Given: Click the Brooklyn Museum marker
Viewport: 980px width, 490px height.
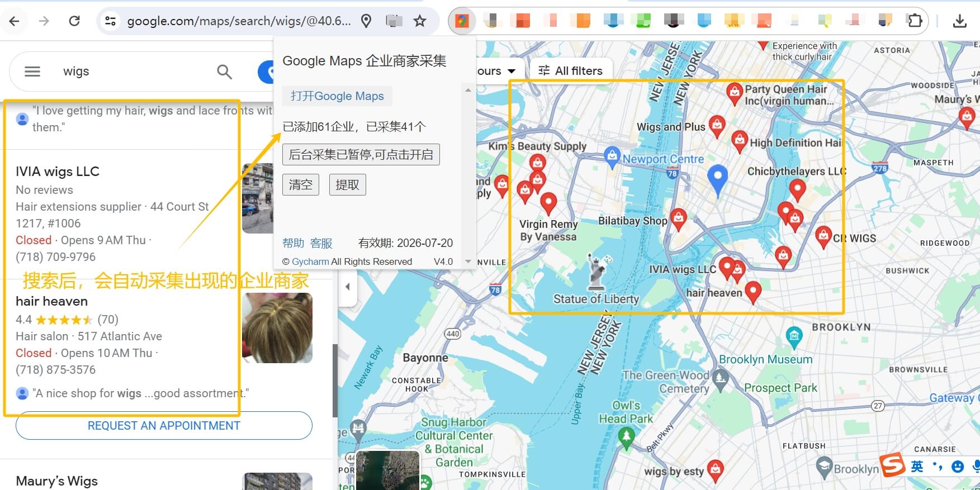Looking at the screenshot, I should tap(794, 336).
